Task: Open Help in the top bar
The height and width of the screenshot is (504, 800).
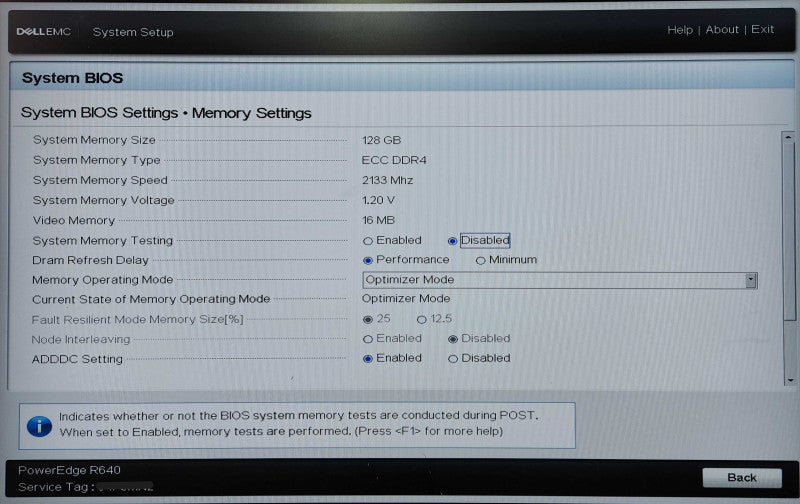Action: (680, 30)
